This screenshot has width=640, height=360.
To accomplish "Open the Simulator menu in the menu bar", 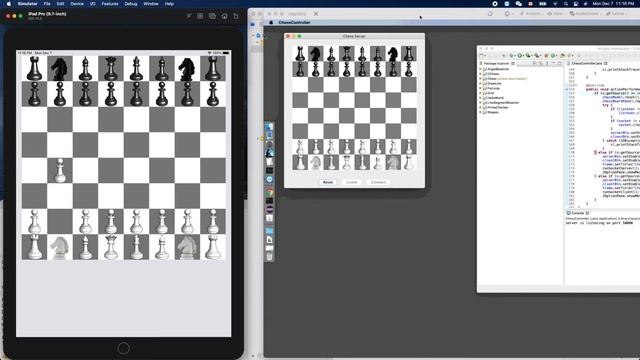I will [27, 4].
